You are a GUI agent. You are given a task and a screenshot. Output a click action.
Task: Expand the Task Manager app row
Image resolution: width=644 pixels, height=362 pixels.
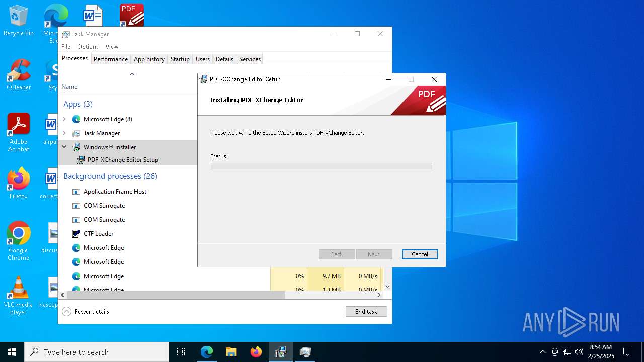pyautogui.click(x=64, y=133)
